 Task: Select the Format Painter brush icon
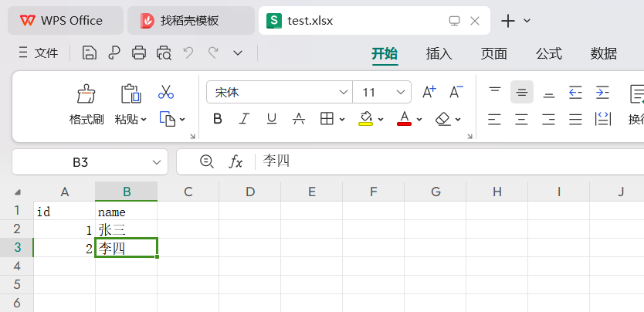(x=86, y=93)
